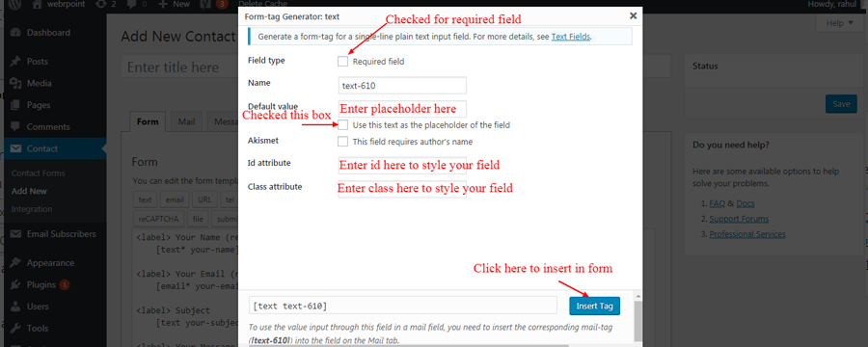Open the Text Fields documentation link
This screenshot has width=868, height=347.
pyautogui.click(x=571, y=37)
